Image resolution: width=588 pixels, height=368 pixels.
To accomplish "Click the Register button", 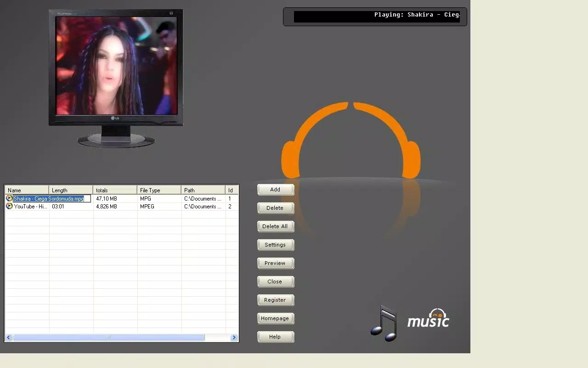I will (x=275, y=300).
